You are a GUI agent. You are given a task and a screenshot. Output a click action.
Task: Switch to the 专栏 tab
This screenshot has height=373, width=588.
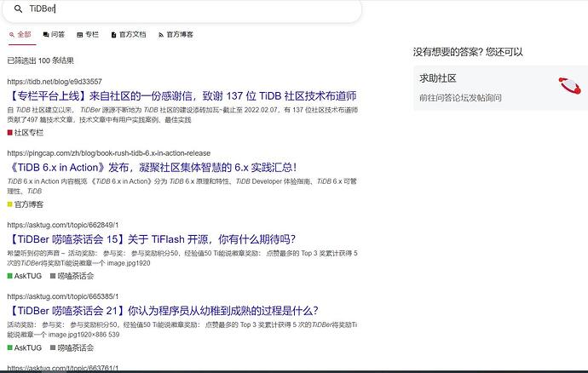pos(88,34)
